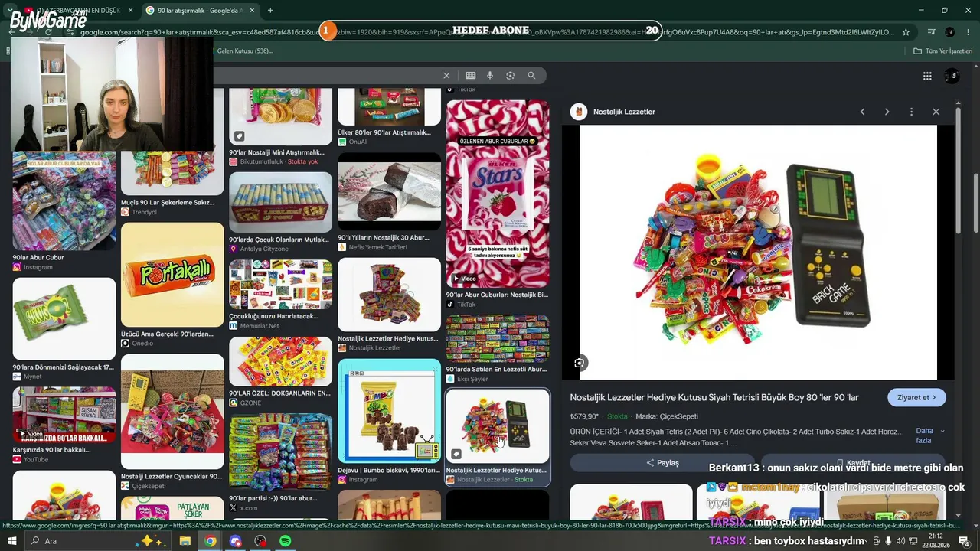Click 'Üzücü Ama Gerçek! 90'lardan' Onedio title
Viewport: 980px width, 551px height.
(168, 334)
